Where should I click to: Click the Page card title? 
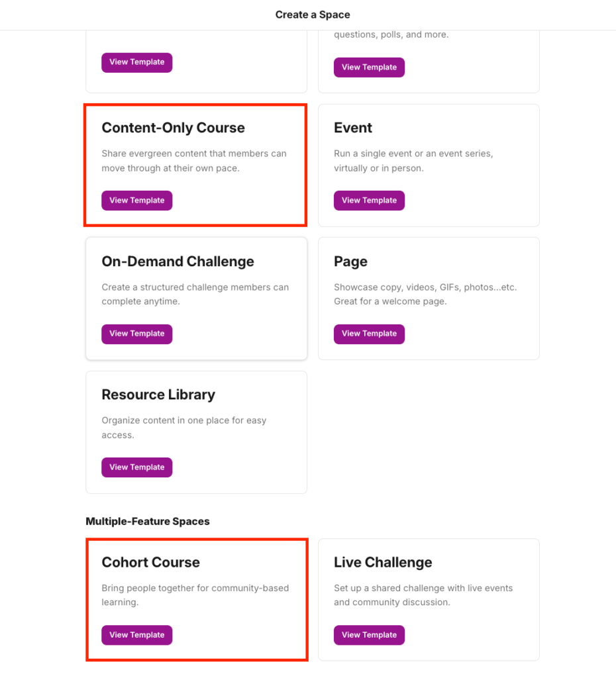point(350,262)
